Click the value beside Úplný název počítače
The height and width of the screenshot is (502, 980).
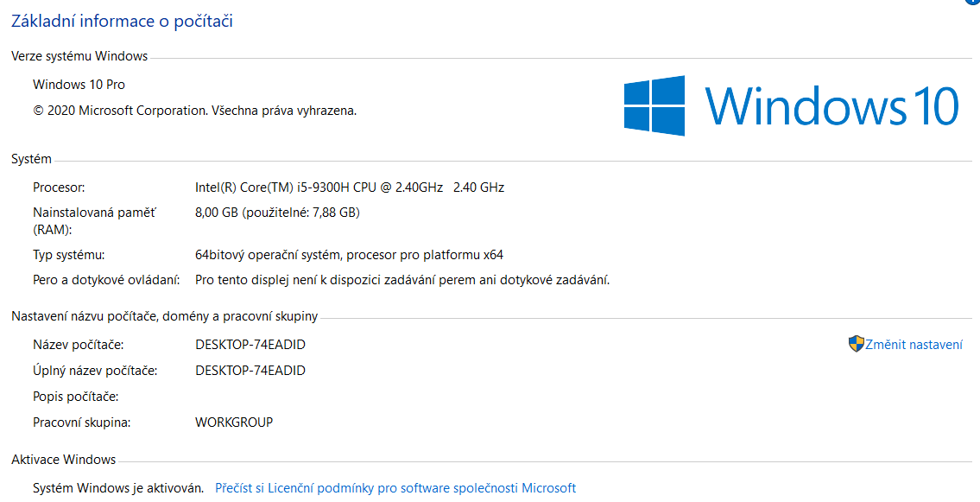click(x=250, y=371)
